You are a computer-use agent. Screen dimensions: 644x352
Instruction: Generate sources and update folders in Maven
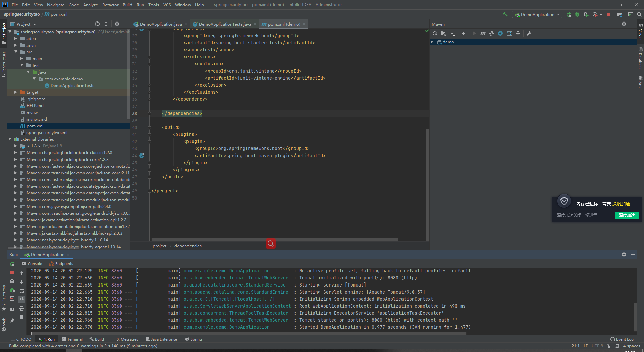tap(443, 33)
